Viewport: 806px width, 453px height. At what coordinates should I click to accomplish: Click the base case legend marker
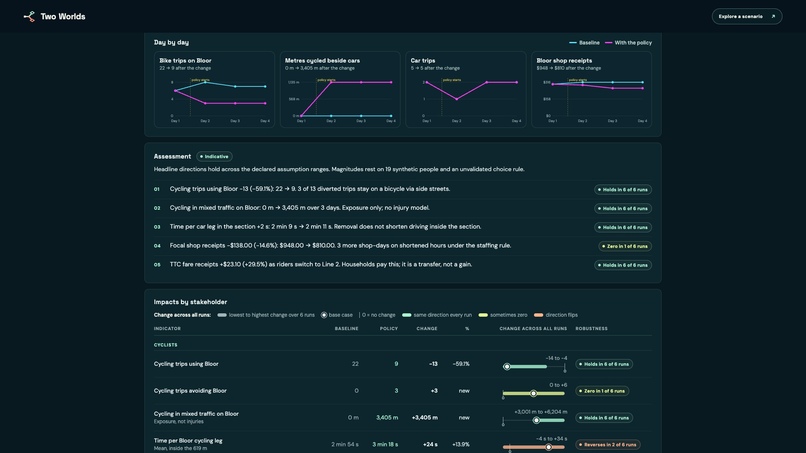pos(324,315)
